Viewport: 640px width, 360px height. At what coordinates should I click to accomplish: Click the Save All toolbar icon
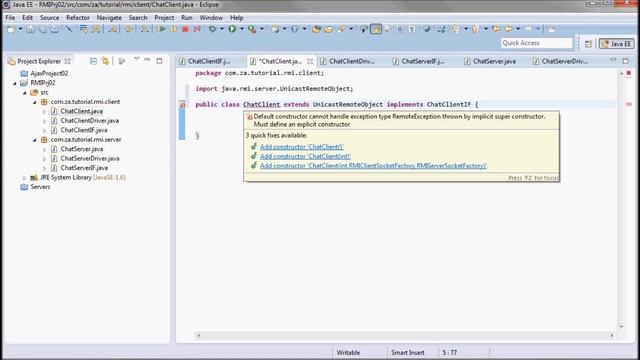[x=42, y=29]
